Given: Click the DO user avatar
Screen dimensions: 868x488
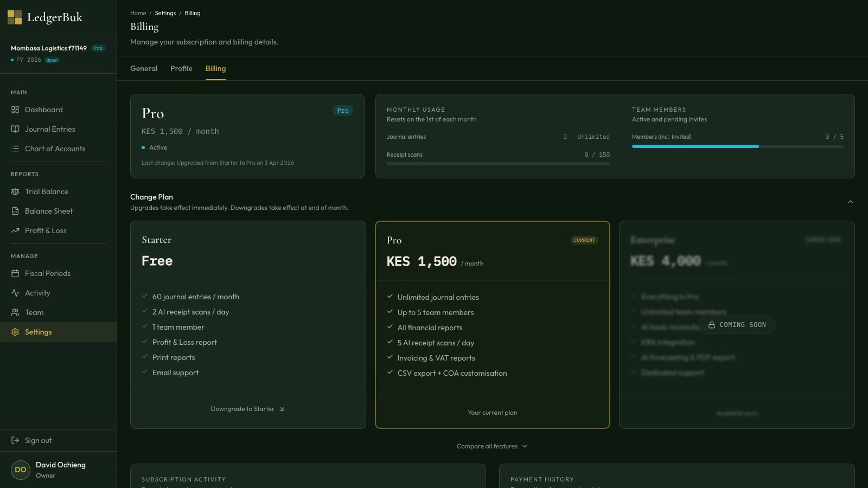Looking at the screenshot, I should pos(21,470).
